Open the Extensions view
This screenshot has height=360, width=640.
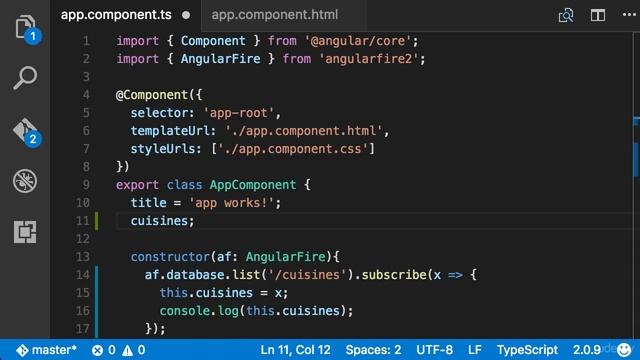point(25,232)
